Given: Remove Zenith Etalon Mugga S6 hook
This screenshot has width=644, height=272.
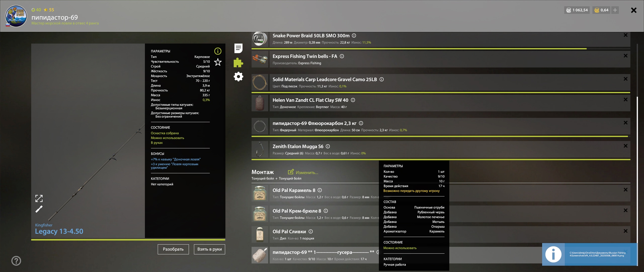Looking at the screenshot, I should (626, 146).
